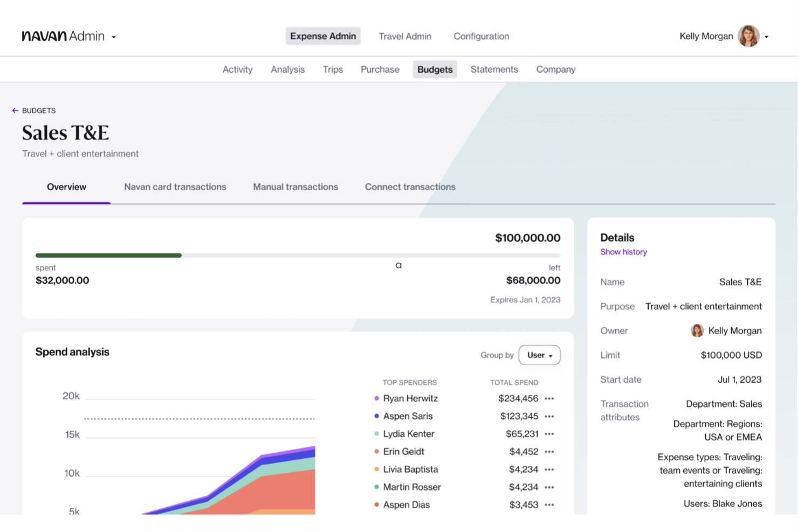Viewport: 798px width, 532px height.
Task: Open options for Livia Baptista's spend entry
Action: tap(549, 469)
